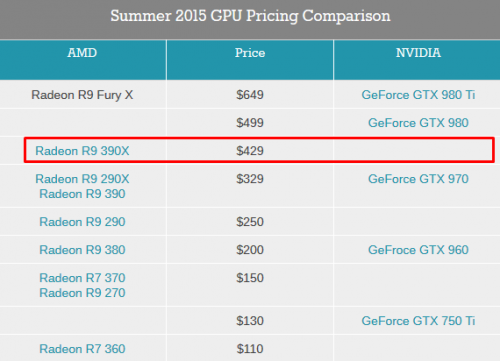Screen dimensions: 500x361
Task: Follow the Radeon R7 370 link
Action: [x=82, y=278]
